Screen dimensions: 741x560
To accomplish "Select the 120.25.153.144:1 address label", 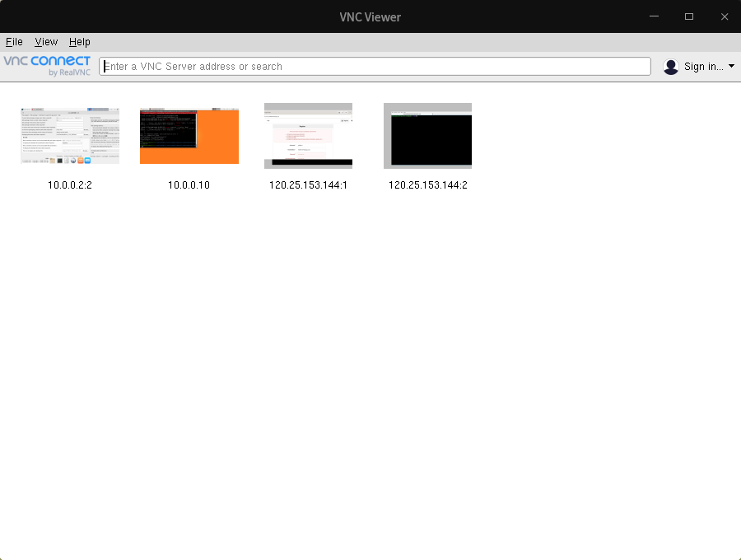I will 308,184.
